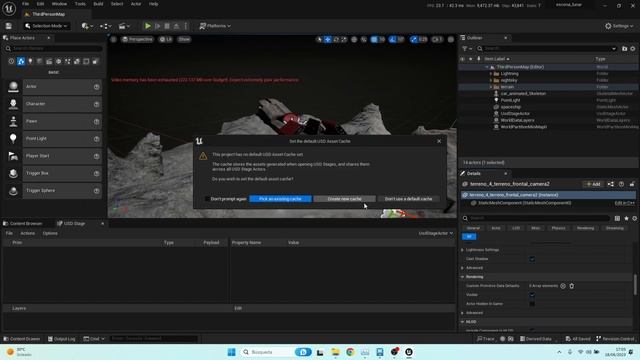The height and width of the screenshot is (360, 640).
Task: Select the Basic category icon in Place Actors
Action: [21, 61]
